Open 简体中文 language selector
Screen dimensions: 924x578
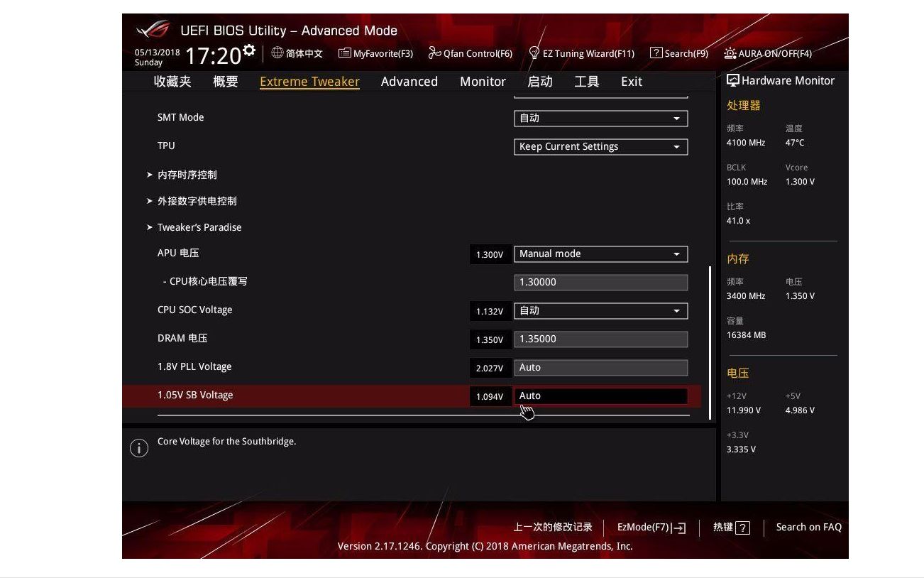coord(297,53)
